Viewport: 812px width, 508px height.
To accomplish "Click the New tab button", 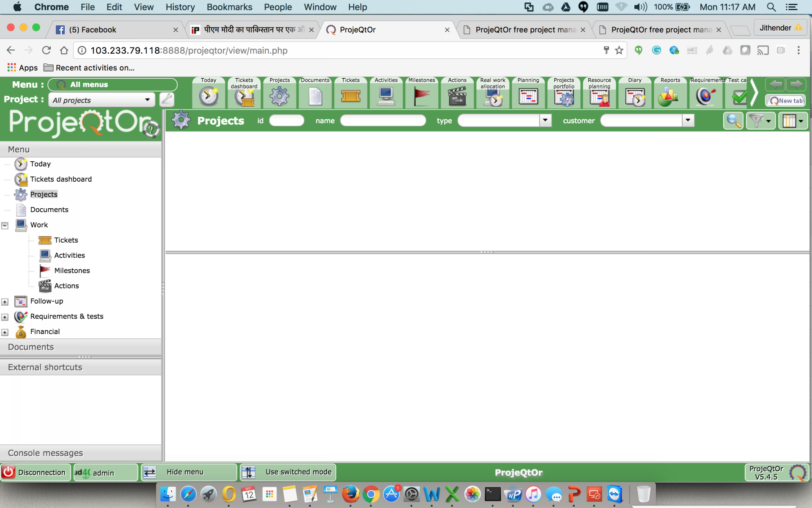I will tap(785, 101).
